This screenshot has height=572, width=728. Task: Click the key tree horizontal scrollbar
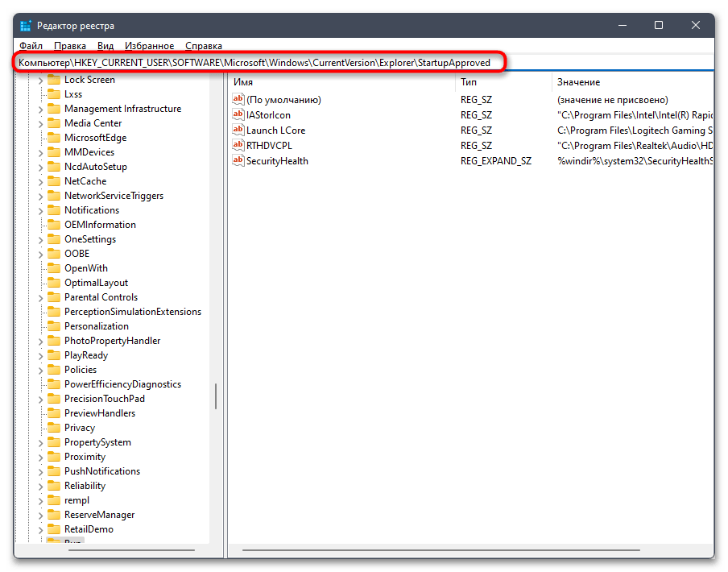click(x=131, y=550)
